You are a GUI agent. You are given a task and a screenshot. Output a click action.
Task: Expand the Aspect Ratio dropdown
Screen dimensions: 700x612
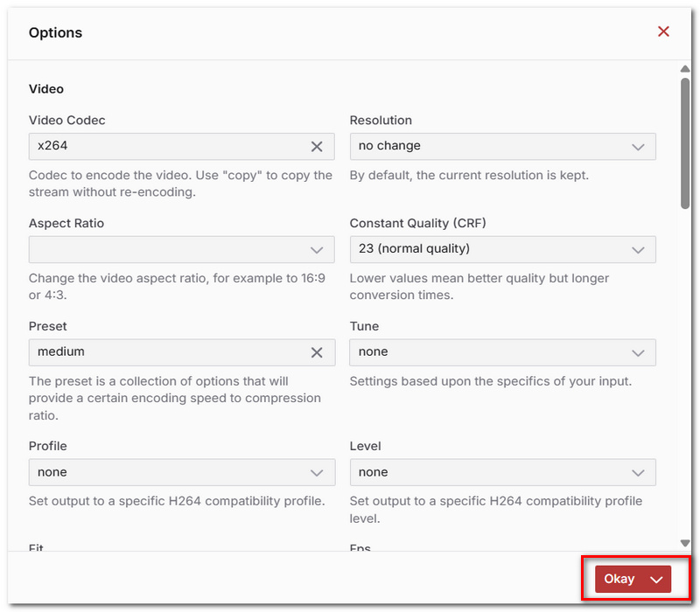tap(182, 249)
